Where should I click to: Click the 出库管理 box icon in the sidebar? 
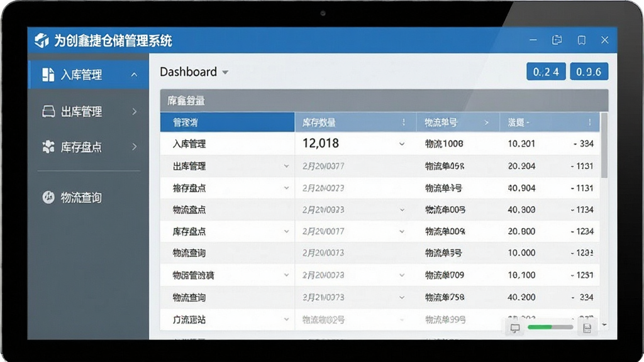coord(48,111)
